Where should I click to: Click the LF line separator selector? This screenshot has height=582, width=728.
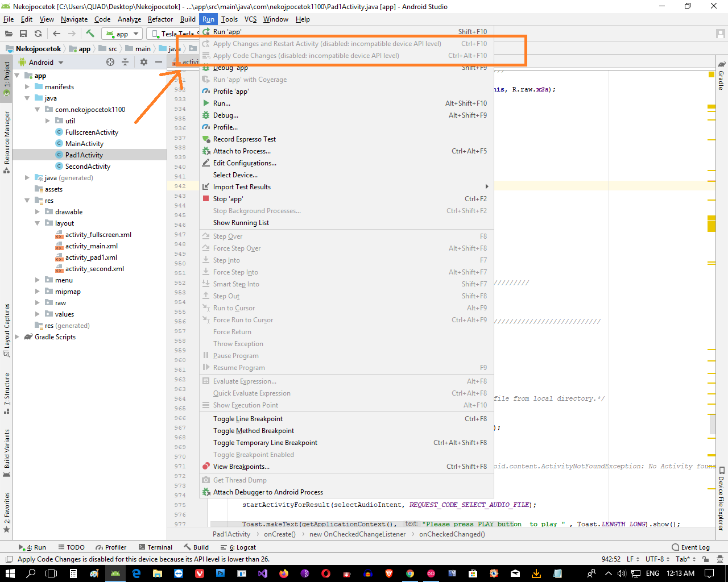click(x=632, y=559)
